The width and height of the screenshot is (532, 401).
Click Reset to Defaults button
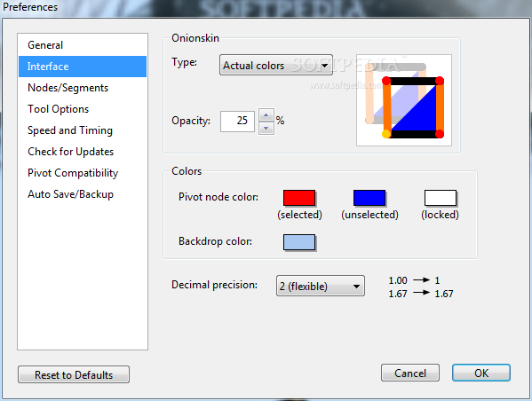[x=74, y=374]
